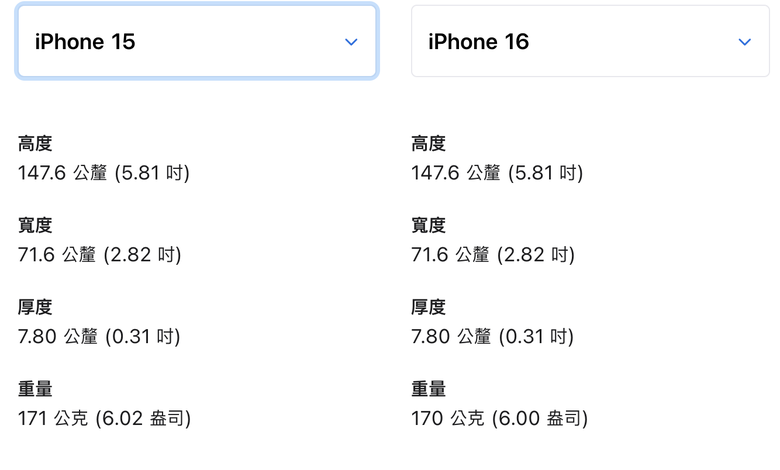Click the 寬度 label in iPhone 15 column
The image size is (780, 470).
coord(35,226)
